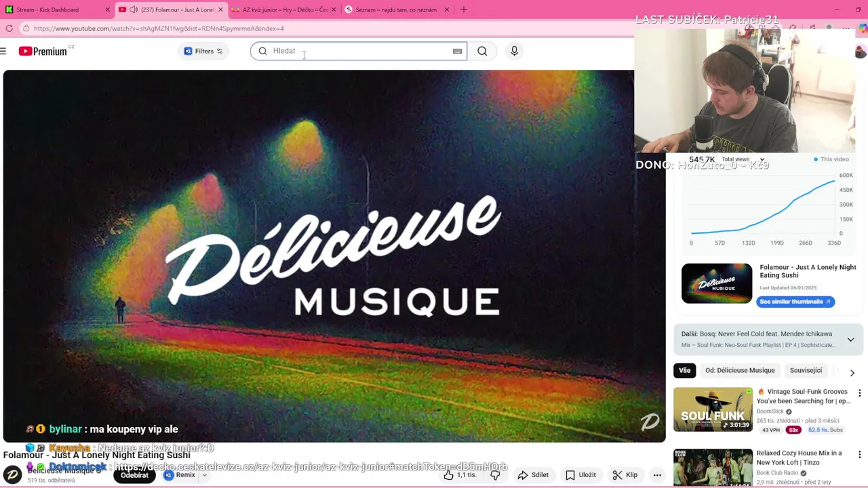Open the Book Club Radio channel link
This screenshot has height=488, width=868.
pos(778,473)
